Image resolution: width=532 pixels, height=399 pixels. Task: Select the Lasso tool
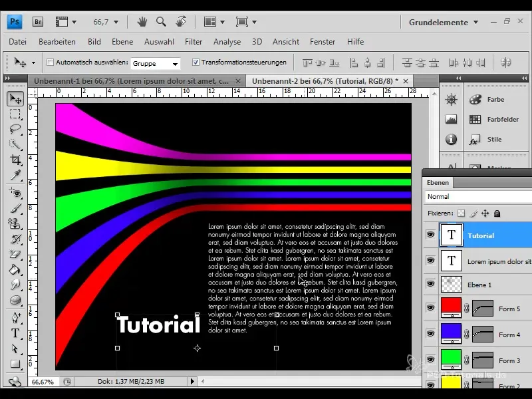coord(15,129)
